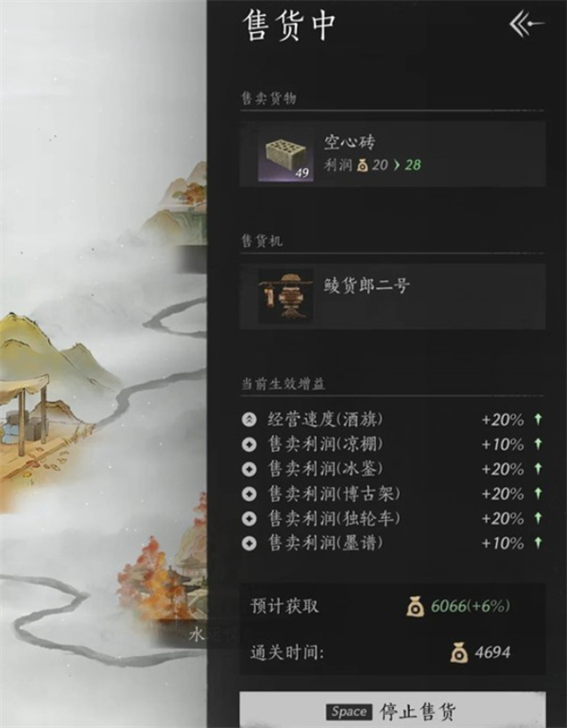Click the 预计获取 estimated earnings row

392,606
